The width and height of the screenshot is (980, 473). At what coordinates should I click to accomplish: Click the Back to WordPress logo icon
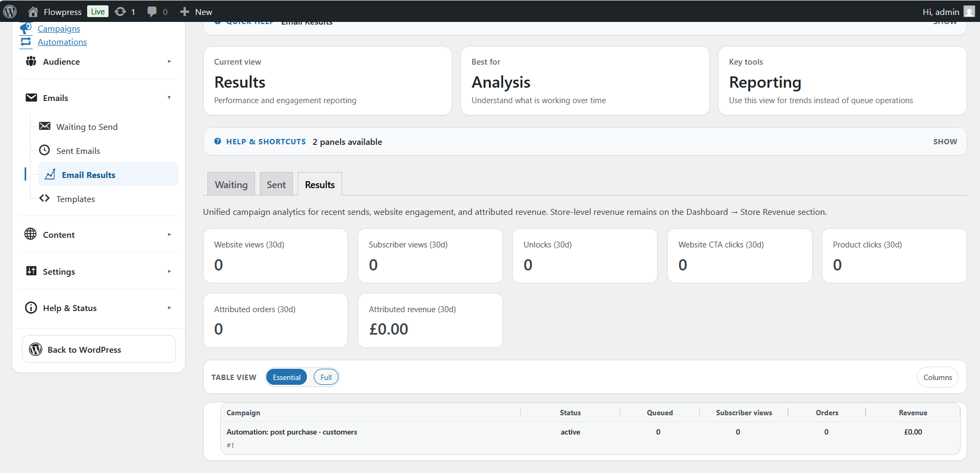(36, 350)
